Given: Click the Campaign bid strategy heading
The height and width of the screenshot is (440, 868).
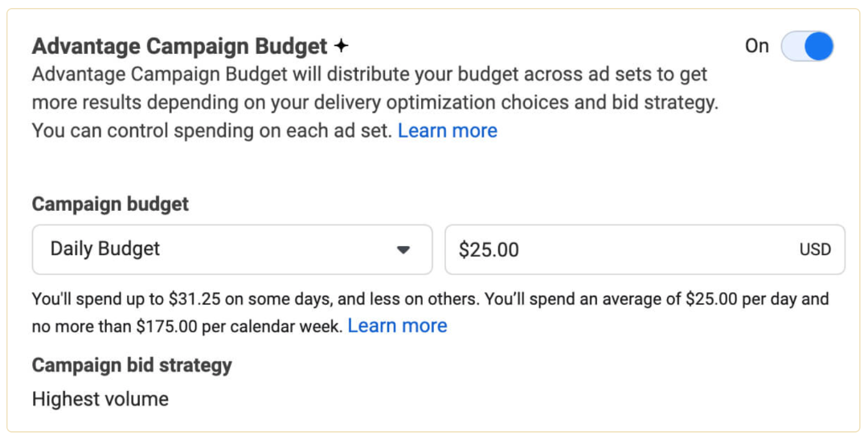Looking at the screenshot, I should [x=132, y=365].
